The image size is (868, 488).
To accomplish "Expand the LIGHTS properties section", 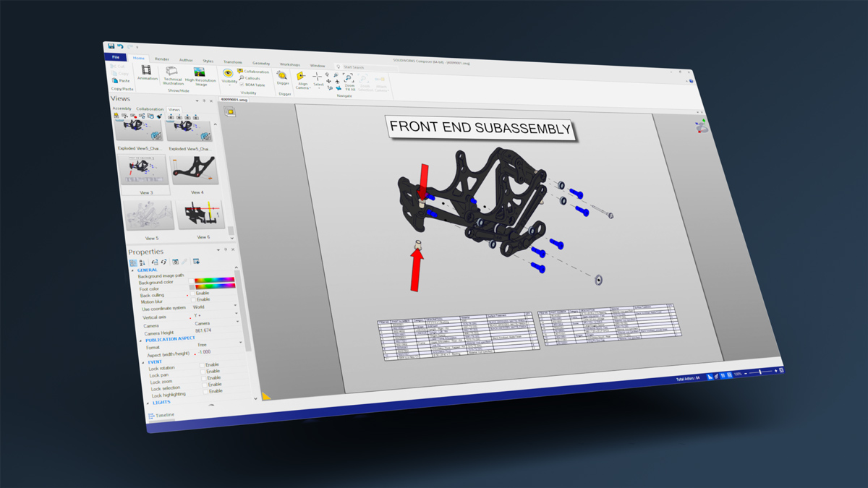I will tap(148, 403).
